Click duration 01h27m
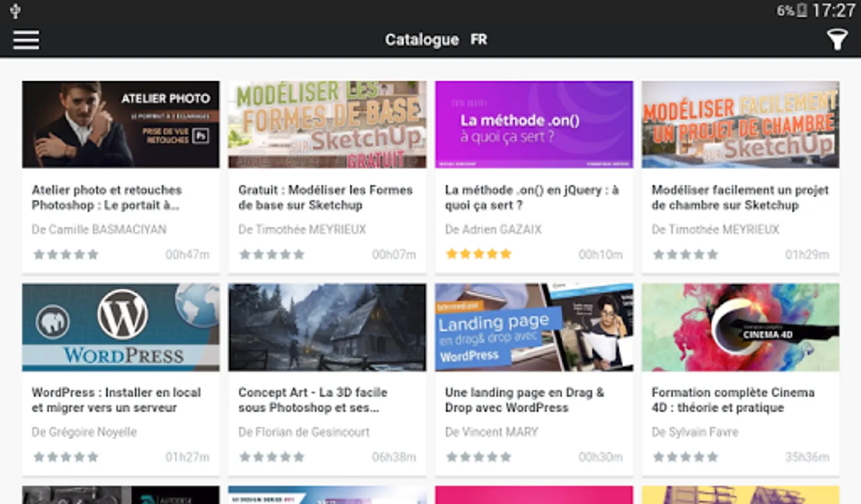The width and height of the screenshot is (861, 504). click(187, 457)
